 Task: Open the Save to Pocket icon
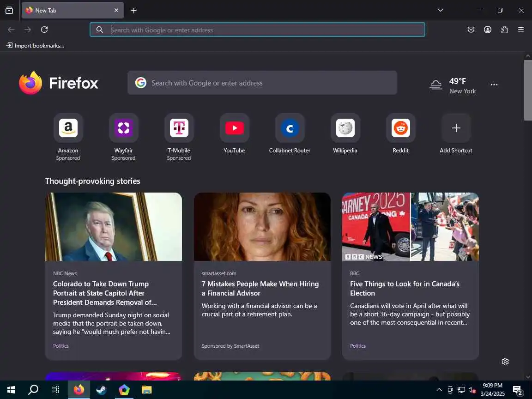pos(471,30)
